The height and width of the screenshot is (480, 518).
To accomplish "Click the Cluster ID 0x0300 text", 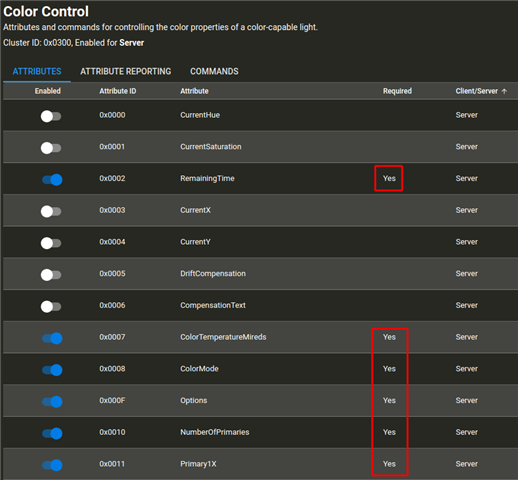I will (x=38, y=43).
